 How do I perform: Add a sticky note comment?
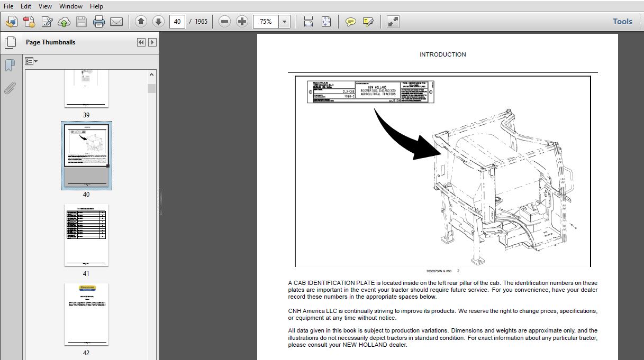(350, 22)
